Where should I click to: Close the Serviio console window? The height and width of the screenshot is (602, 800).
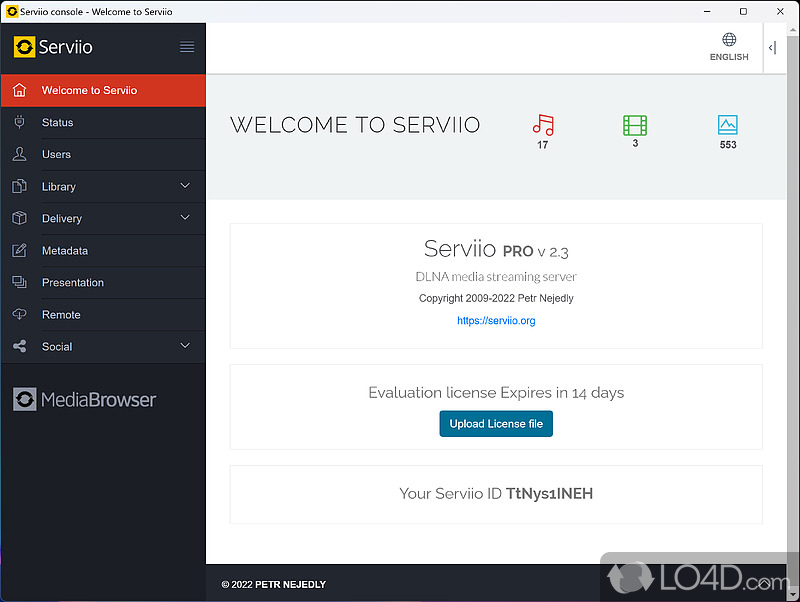(780, 11)
